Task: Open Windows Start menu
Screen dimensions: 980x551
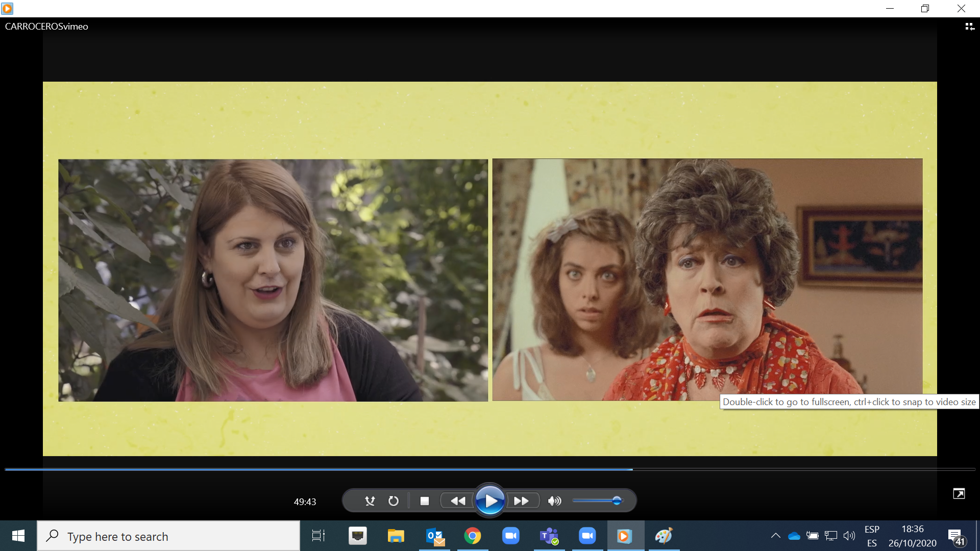Action: click(18, 536)
